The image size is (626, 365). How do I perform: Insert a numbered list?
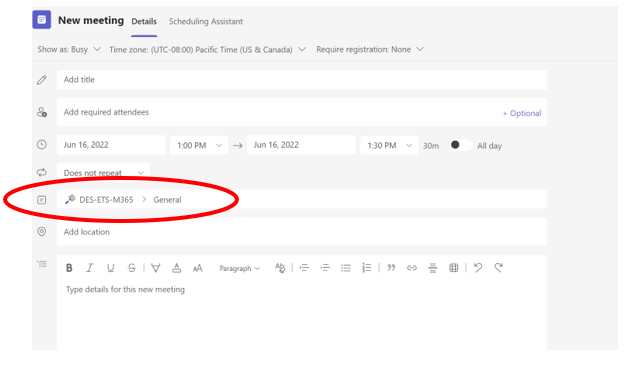click(366, 268)
